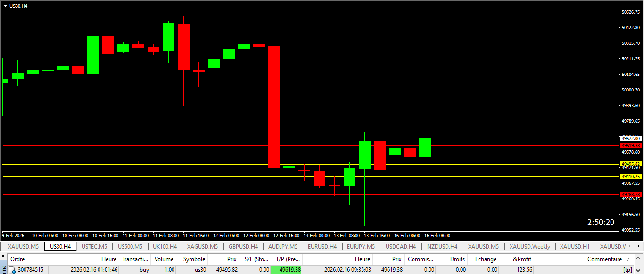
Task: Open the chart menu triangle beside US30,H4 title
Action: [5, 6]
